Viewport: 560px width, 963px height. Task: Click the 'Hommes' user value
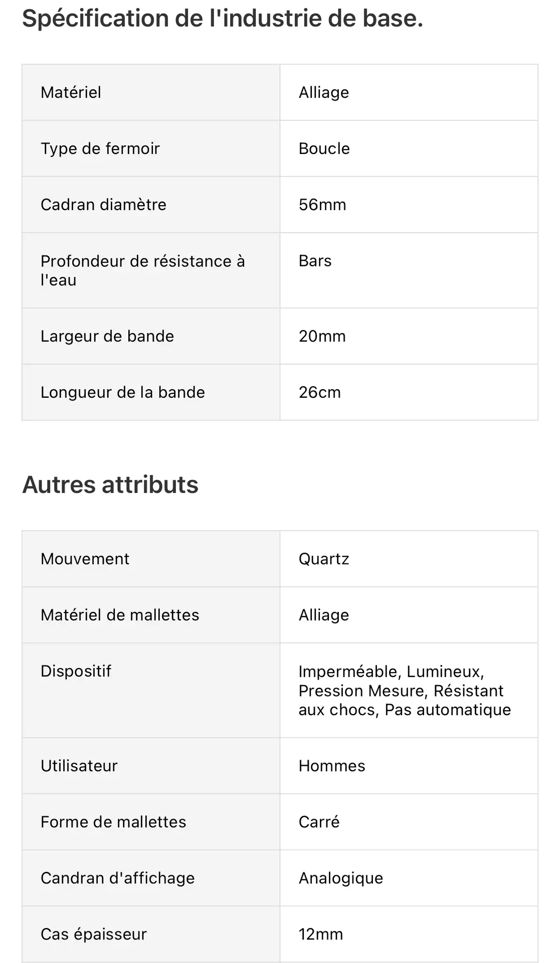tap(331, 766)
